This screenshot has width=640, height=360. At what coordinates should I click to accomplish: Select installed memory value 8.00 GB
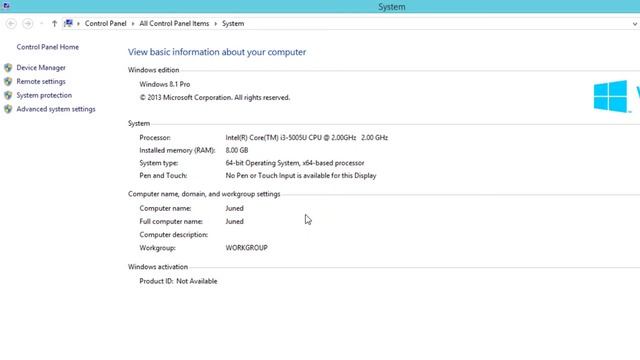coord(237,150)
